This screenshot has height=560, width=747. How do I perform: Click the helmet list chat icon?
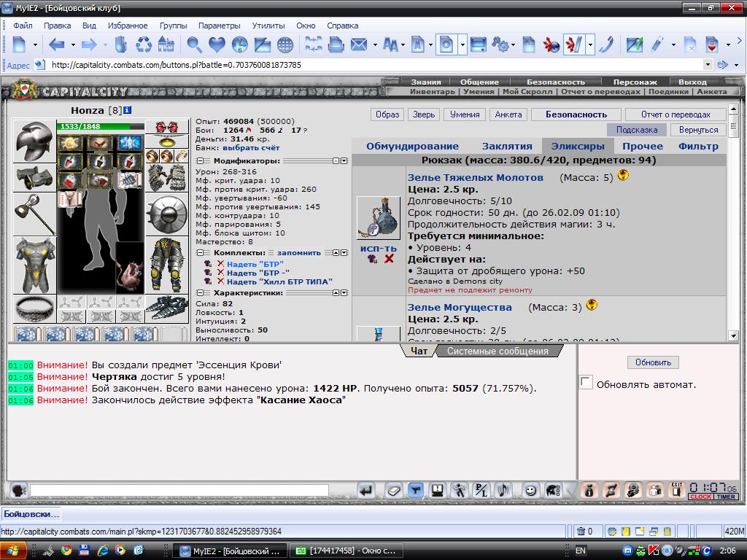pyautogui.click(x=553, y=491)
